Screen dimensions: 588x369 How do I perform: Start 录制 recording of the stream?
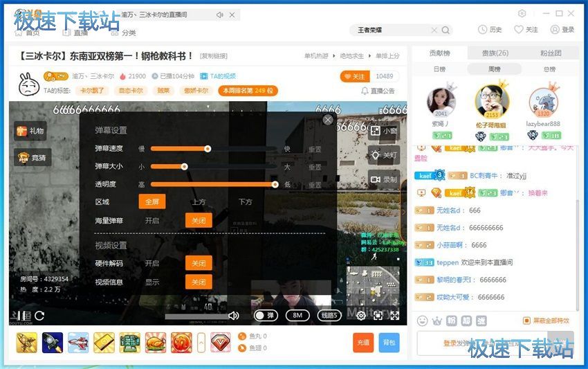click(x=384, y=179)
